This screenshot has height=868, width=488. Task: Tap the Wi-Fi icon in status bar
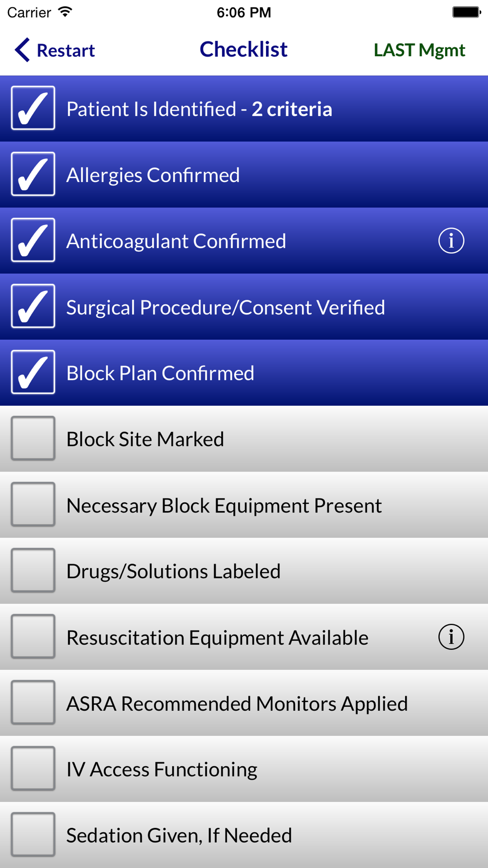(x=64, y=12)
